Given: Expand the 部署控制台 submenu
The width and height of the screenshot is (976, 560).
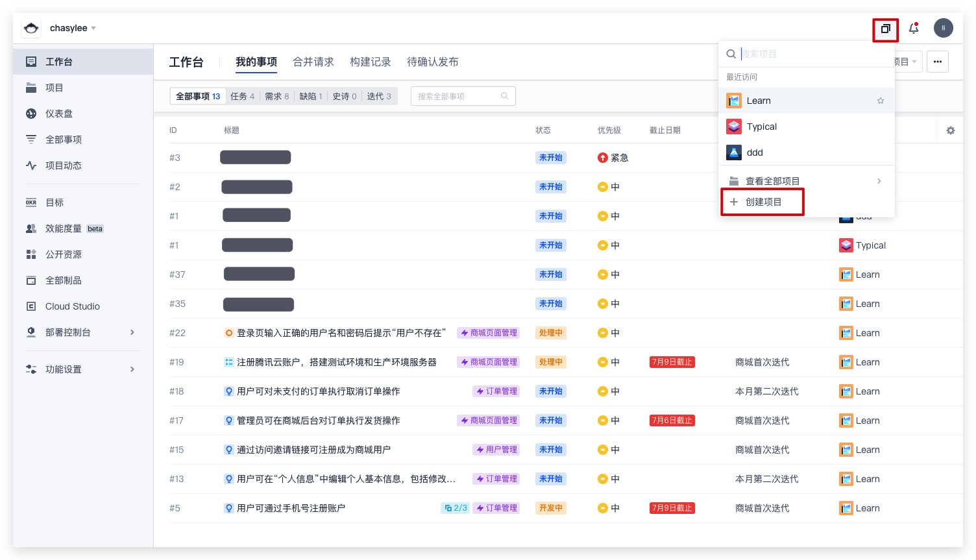Looking at the screenshot, I should [x=132, y=332].
